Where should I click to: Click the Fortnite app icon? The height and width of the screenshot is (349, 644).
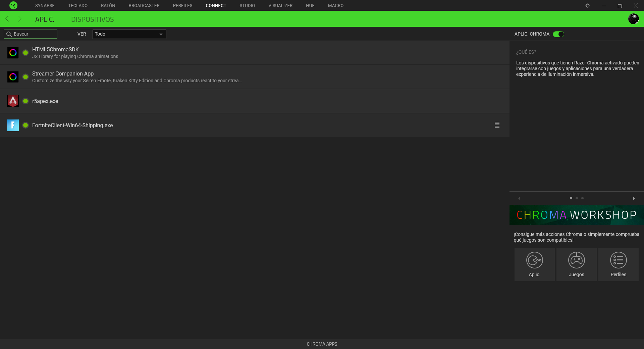tap(13, 125)
